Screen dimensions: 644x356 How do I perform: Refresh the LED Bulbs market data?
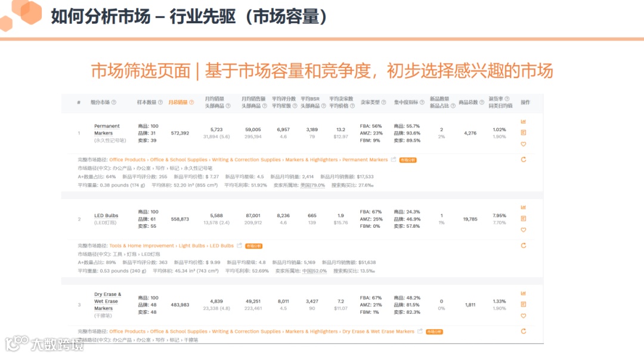coord(524,246)
